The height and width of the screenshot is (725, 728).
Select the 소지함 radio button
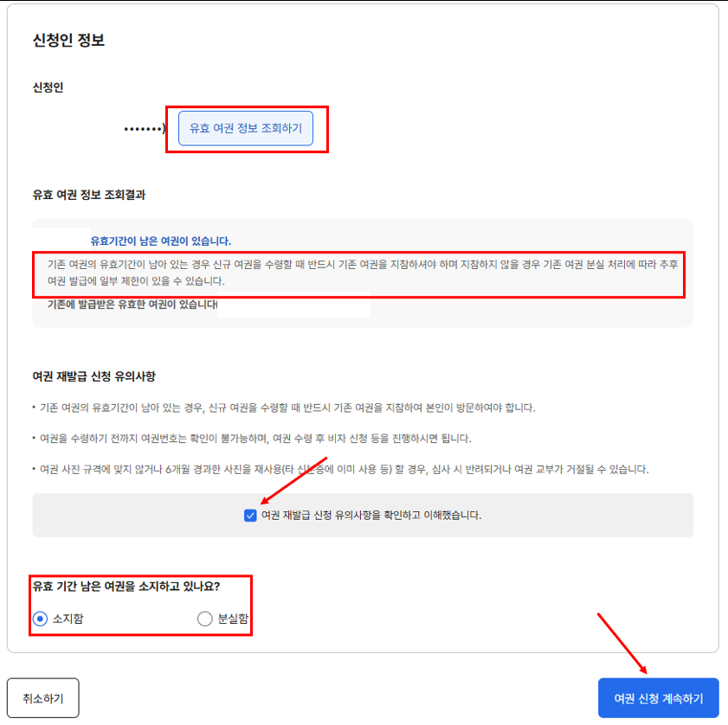[41, 619]
